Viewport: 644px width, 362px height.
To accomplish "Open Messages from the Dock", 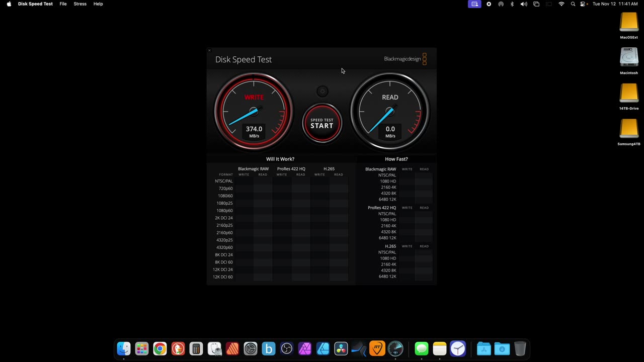I will click(422, 348).
